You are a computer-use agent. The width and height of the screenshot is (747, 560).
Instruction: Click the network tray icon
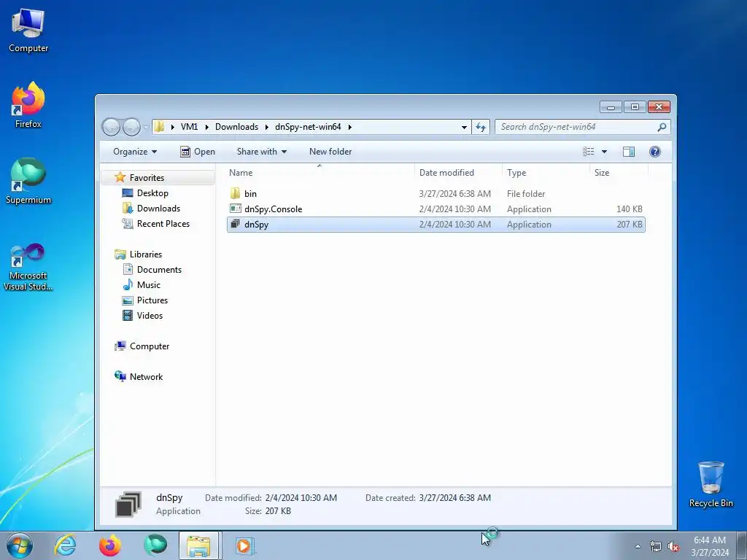(656, 546)
